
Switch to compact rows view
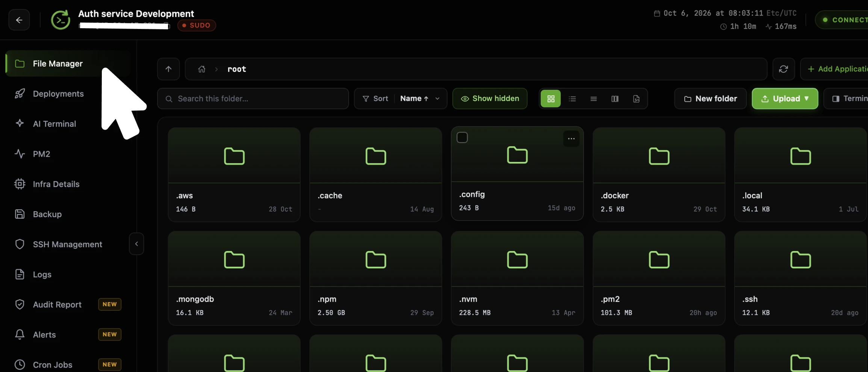594,98
